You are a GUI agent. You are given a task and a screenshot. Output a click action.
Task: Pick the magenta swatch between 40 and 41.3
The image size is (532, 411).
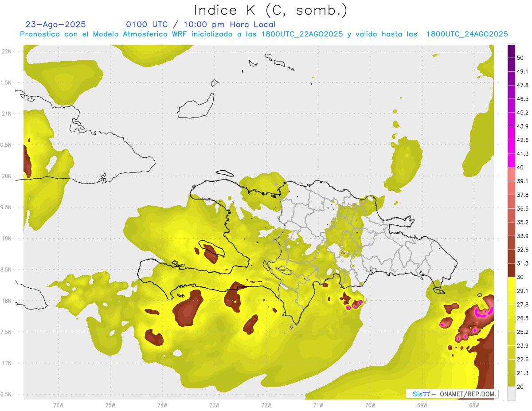pyautogui.click(x=511, y=160)
